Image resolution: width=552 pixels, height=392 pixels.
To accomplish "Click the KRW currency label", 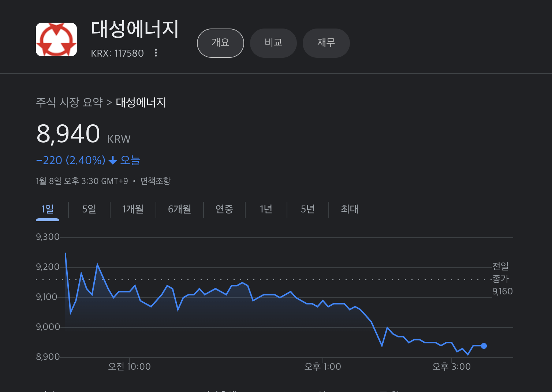I will [x=119, y=139].
